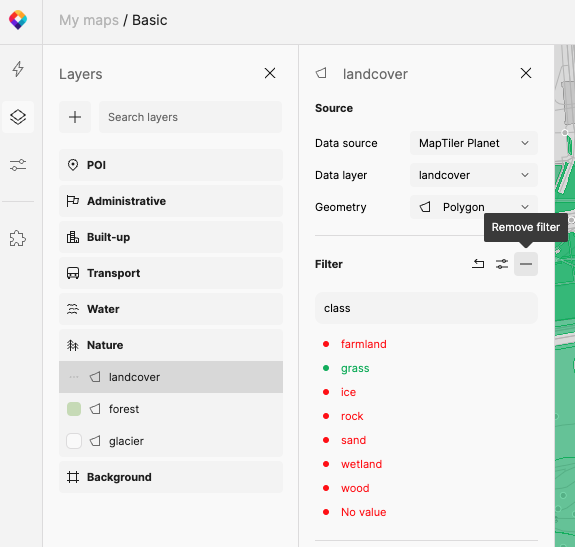This screenshot has width=575, height=547.
Task: Click the Search layers input field
Action: click(191, 117)
